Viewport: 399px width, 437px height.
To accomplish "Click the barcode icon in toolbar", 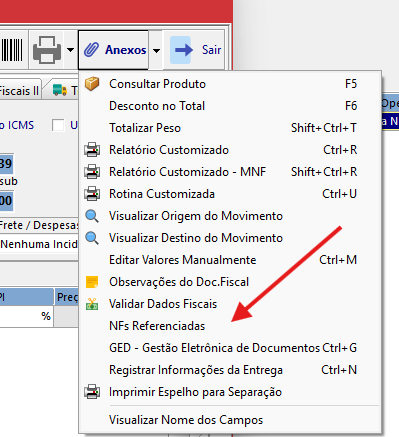I will click(x=12, y=50).
